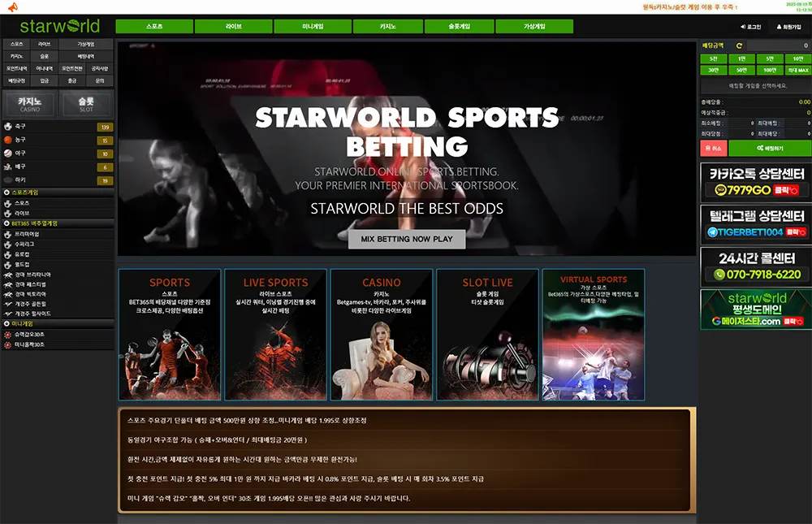Set bet amount with 최대 MAX button

click(x=798, y=71)
